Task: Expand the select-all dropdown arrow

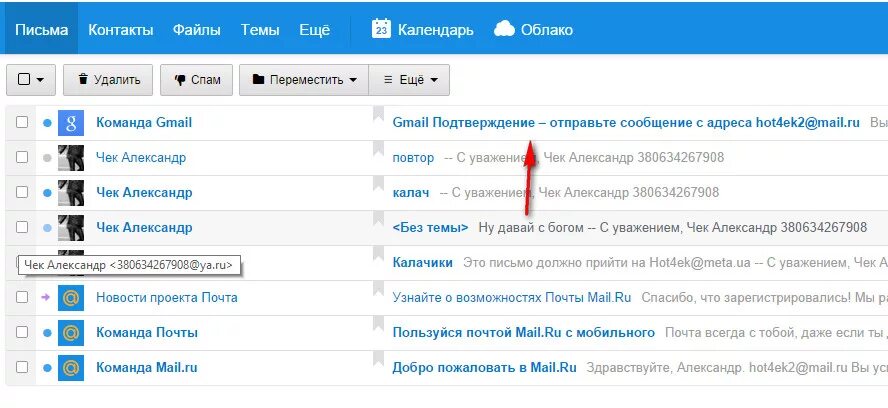Action: (x=40, y=80)
